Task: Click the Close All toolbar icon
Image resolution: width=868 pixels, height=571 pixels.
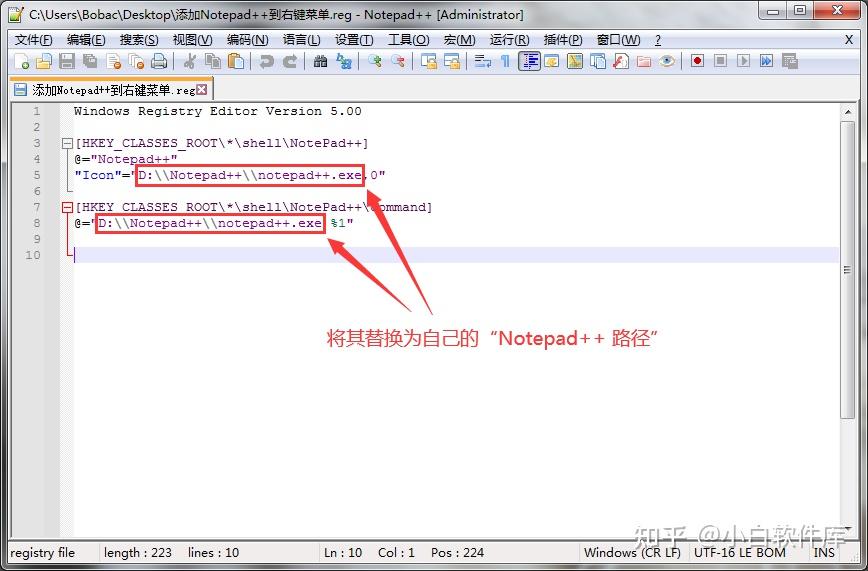Action: (x=136, y=61)
